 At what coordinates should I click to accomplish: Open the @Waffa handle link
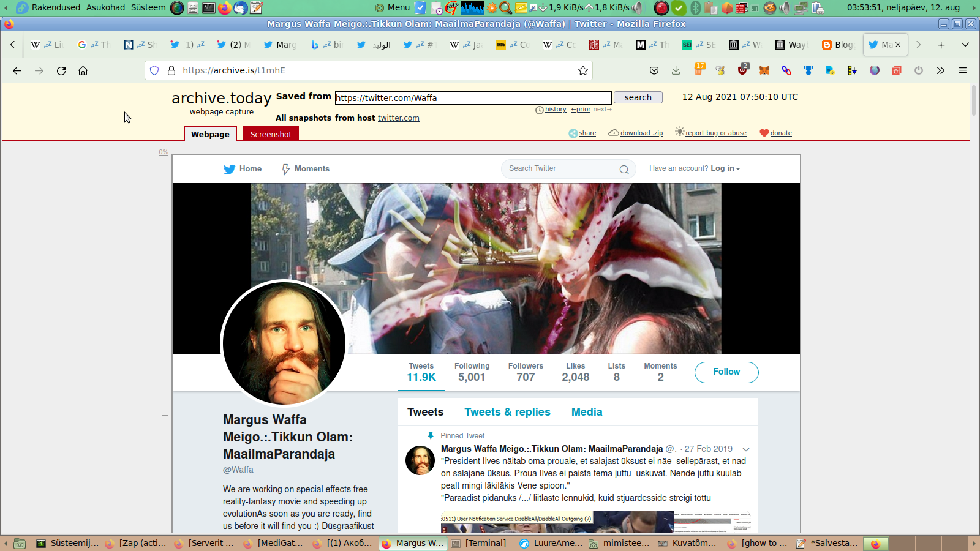[238, 470]
